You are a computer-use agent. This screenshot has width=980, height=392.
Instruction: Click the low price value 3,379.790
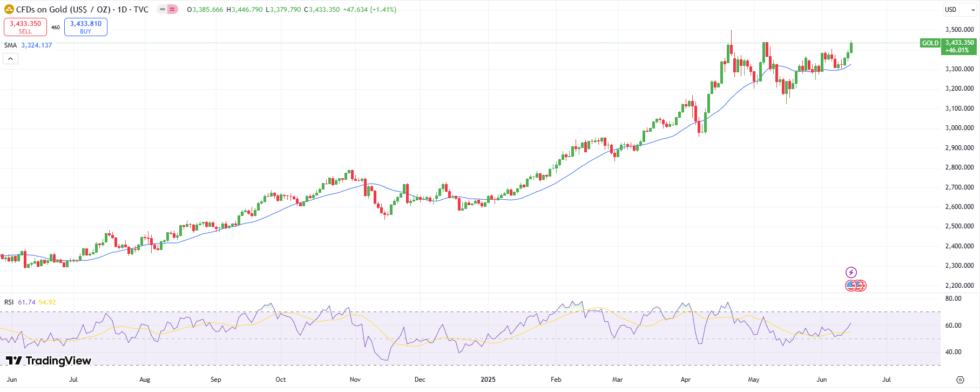286,10
